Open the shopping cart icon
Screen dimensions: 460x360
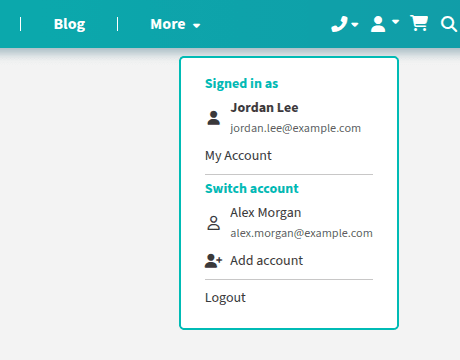pyautogui.click(x=419, y=23)
